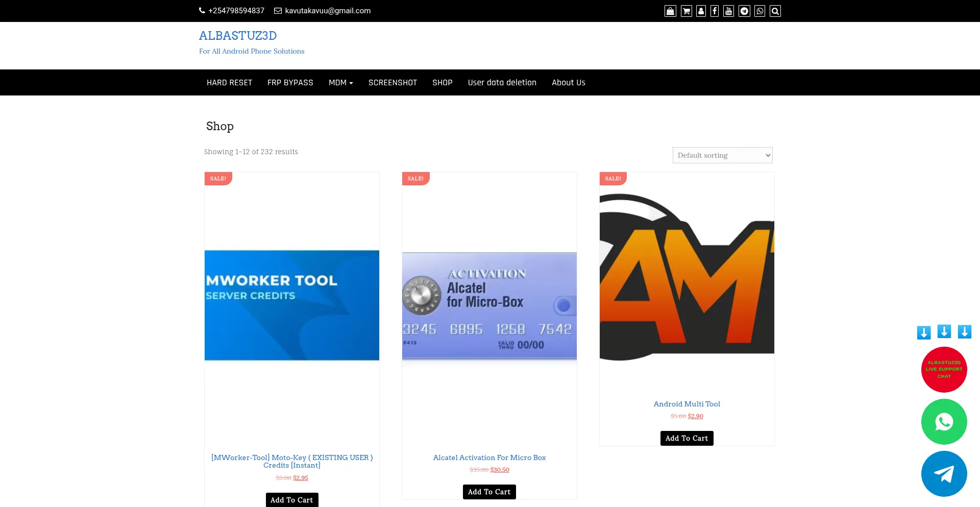Open the Default sorting dropdown
The height and width of the screenshot is (507, 980).
tap(723, 155)
